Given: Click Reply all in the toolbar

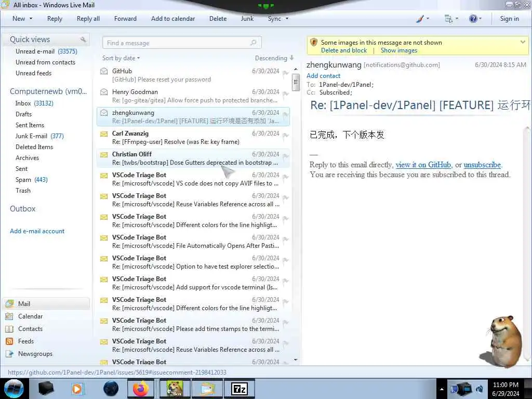Looking at the screenshot, I should coord(88,19).
